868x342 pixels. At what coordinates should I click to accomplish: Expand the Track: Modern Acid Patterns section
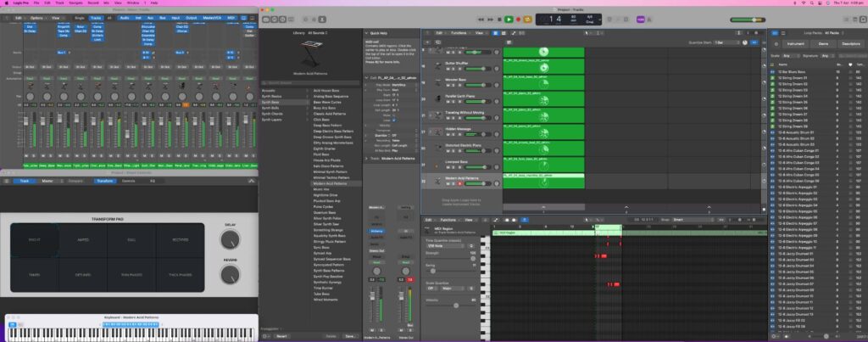[366, 159]
